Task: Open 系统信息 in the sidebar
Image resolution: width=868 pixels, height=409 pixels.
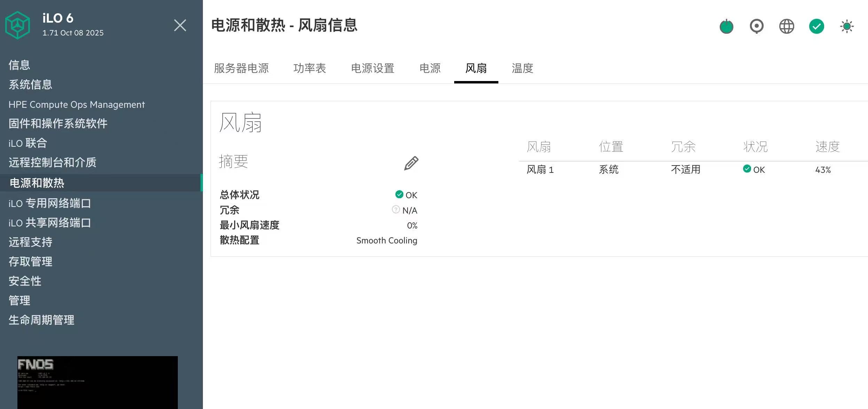Action: pyautogui.click(x=30, y=85)
